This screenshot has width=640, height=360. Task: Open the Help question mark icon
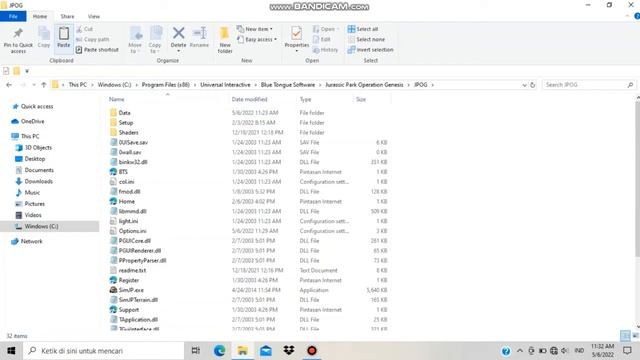(x=636, y=16)
